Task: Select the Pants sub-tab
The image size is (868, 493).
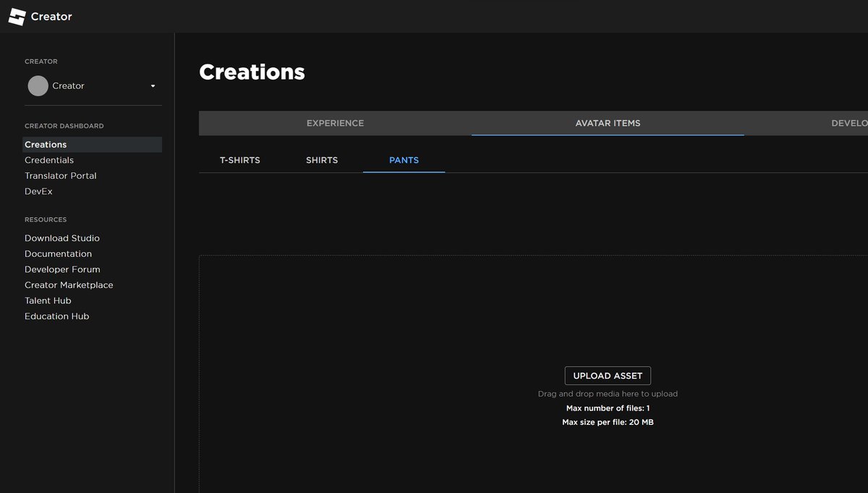Action: tap(404, 160)
